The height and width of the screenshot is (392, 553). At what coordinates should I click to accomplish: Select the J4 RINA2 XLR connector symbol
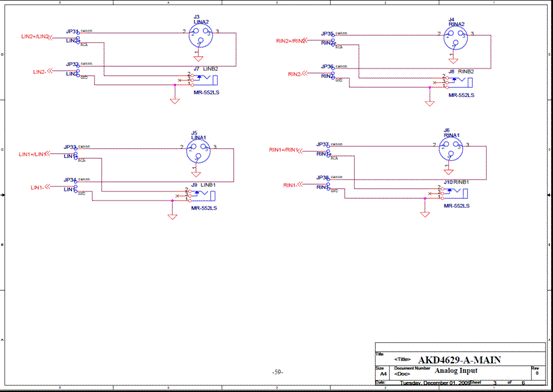coord(455,38)
